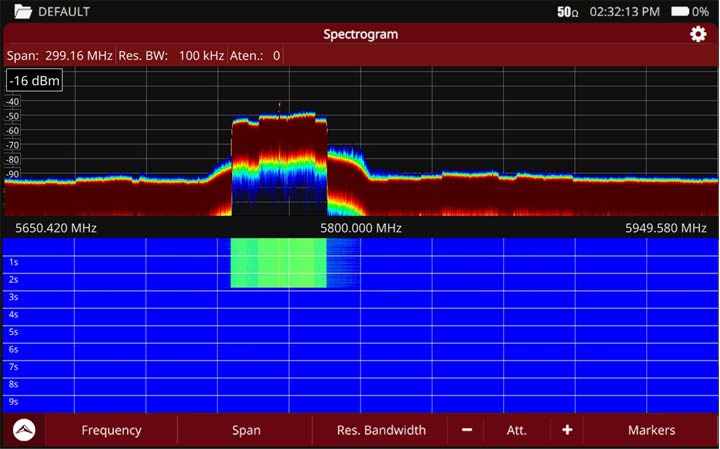Select the 7s waterfall time label
Screen dimensions: 720x449
click(13, 367)
